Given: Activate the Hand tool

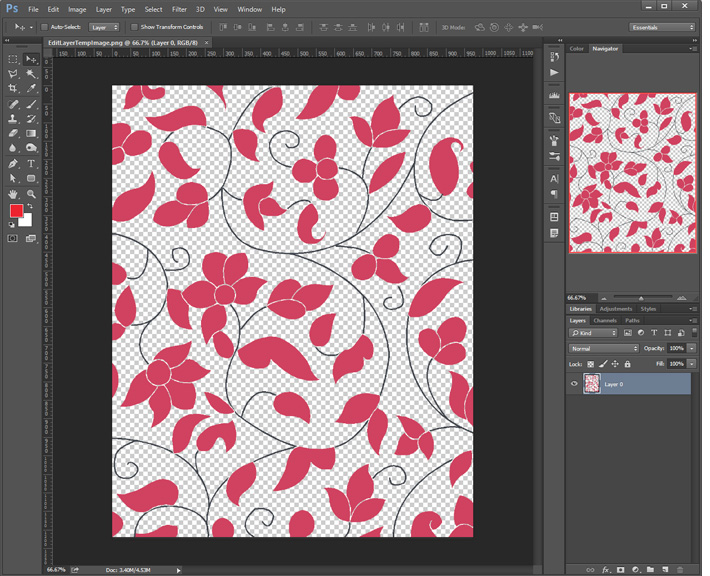Looking at the screenshot, I should 13,193.
